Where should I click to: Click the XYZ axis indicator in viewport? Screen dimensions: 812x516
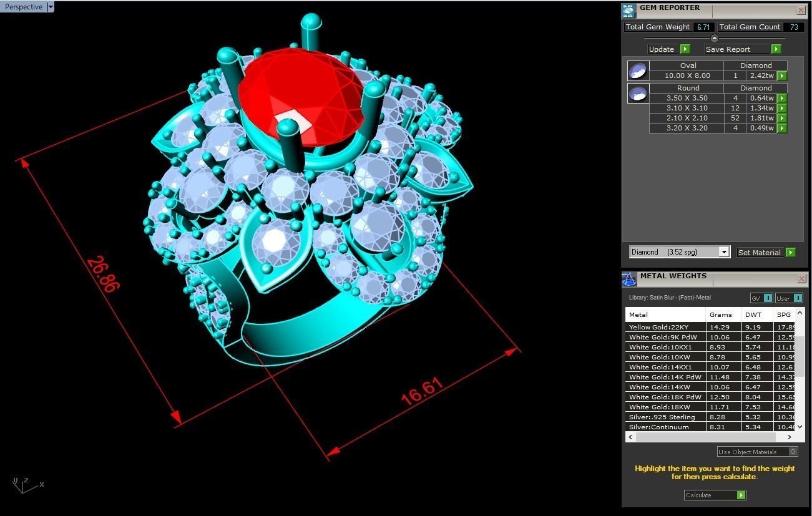tap(27, 485)
